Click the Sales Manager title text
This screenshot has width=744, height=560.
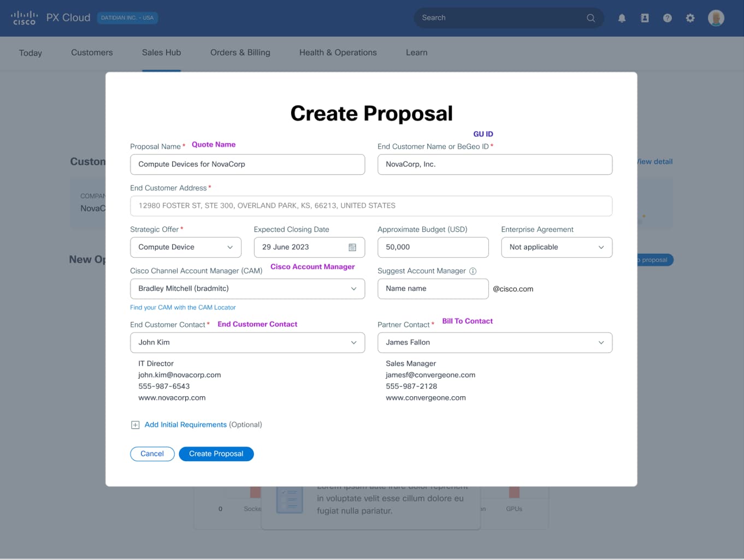pos(411,364)
